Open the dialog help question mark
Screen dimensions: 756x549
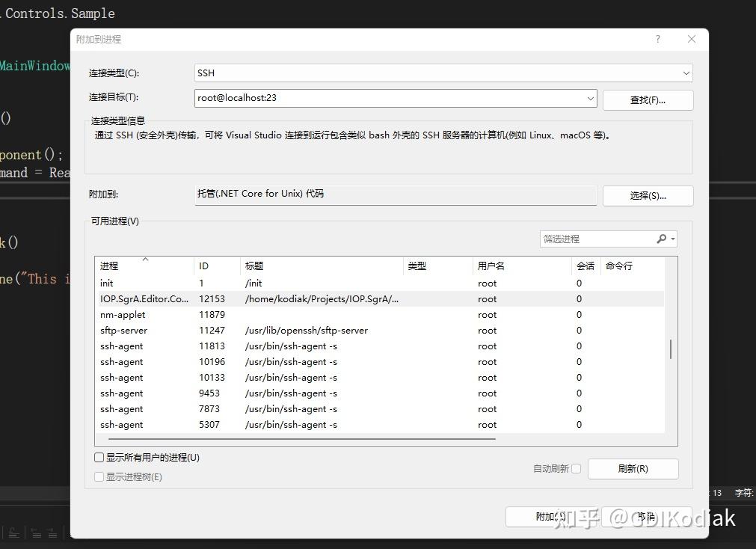[x=657, y=39]
